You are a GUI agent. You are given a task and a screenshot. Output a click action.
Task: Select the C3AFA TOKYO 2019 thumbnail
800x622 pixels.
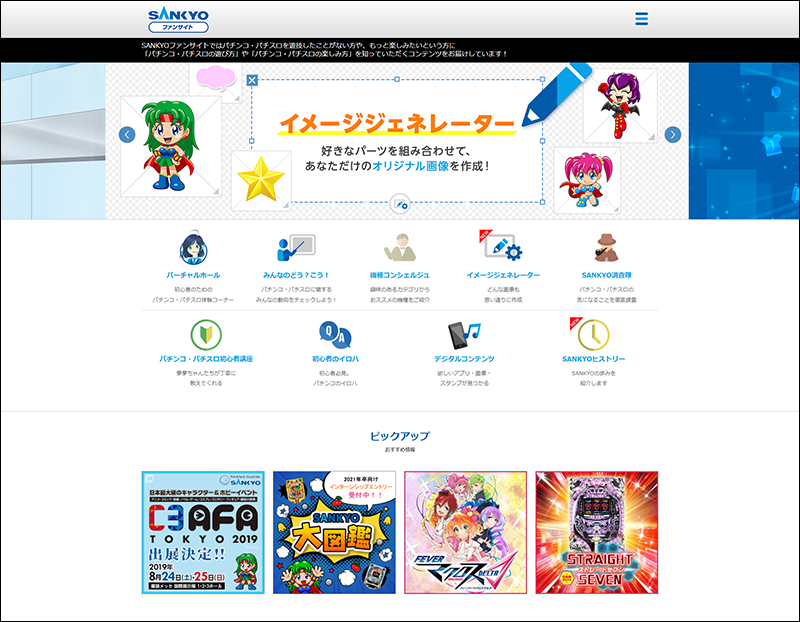pyautogui.click(x=203, y=532)
